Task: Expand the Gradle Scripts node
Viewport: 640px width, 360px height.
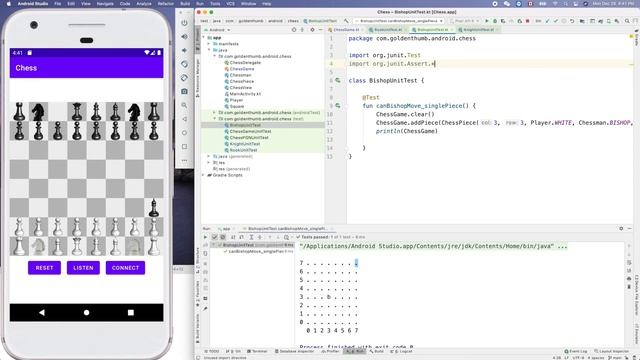Action: (204, 175)
